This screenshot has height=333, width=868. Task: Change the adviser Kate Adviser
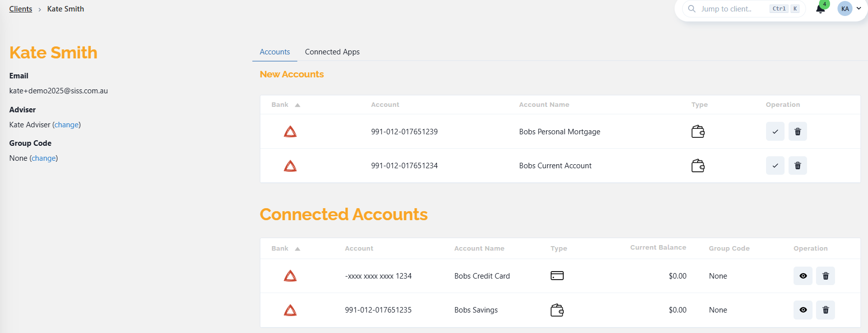click(66, 125)
